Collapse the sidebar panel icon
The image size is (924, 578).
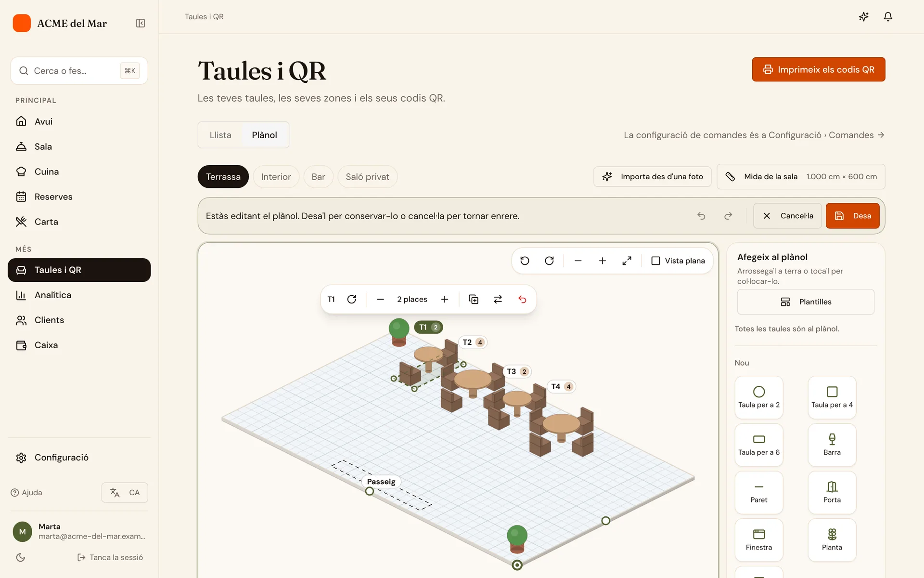[141, 23]
